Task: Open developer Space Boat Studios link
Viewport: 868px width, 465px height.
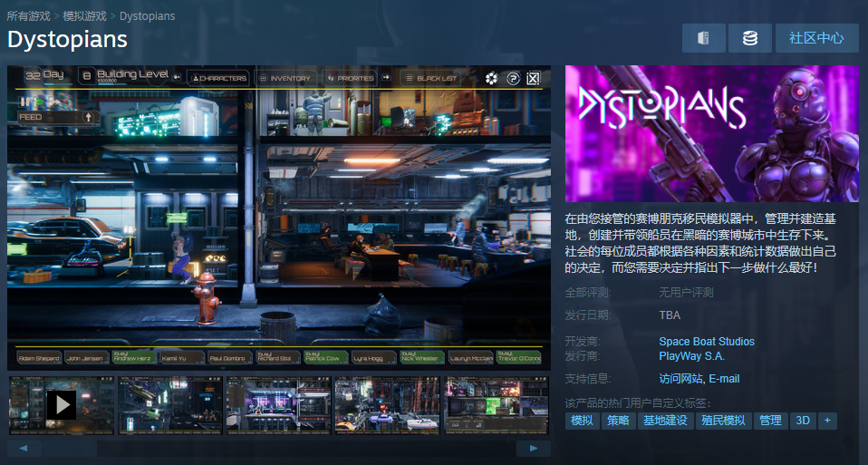Action: [707, 341]
